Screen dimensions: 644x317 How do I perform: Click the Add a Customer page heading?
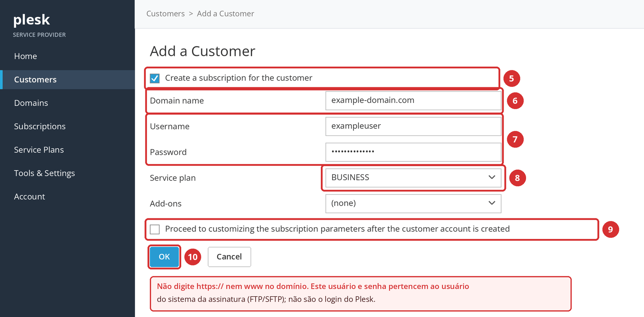pos(202,51)
